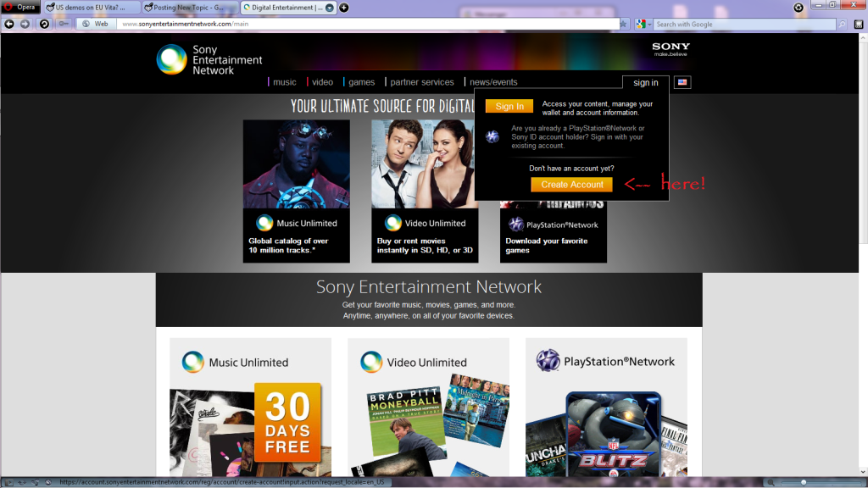The image size is (868, 488).
Task: Click the 'Your Ultimate Source for Digital' headline
Action: click(382, 106)
